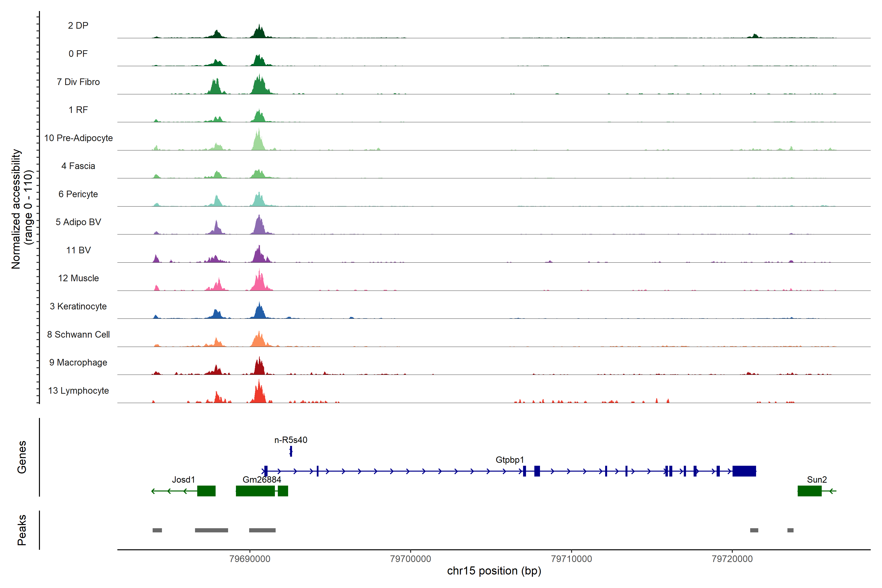Click the Peaks panel title

(x=22, y=530)
